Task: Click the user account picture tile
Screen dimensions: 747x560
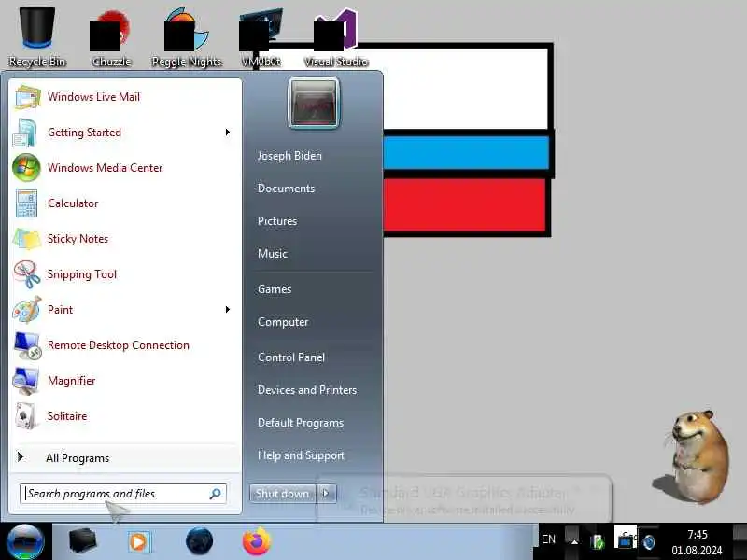Action: (x=314, y=104)
